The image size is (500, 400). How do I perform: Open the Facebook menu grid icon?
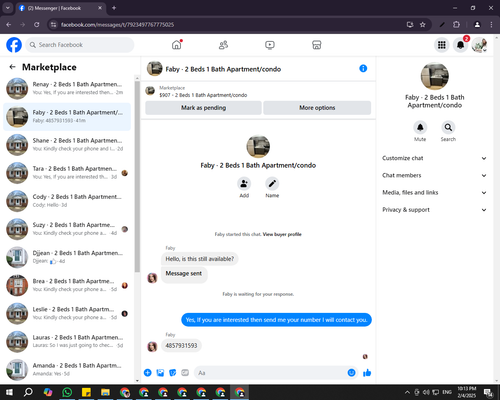click(442, 45)
